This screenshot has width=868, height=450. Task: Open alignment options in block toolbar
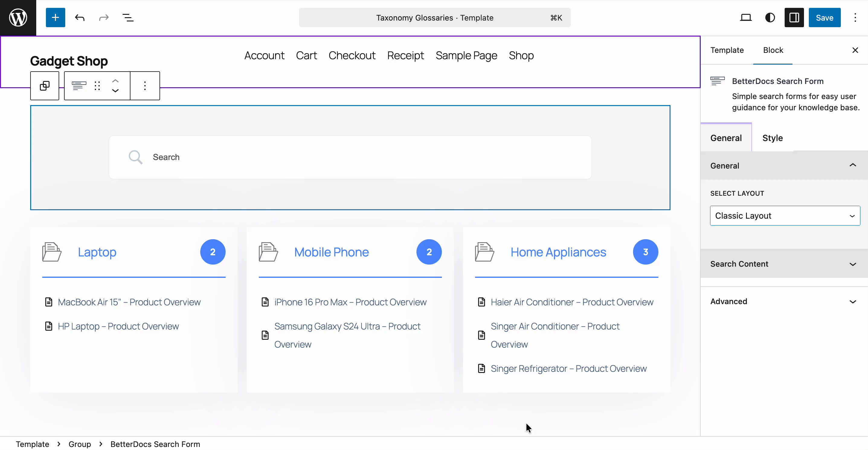pos(79,86)
